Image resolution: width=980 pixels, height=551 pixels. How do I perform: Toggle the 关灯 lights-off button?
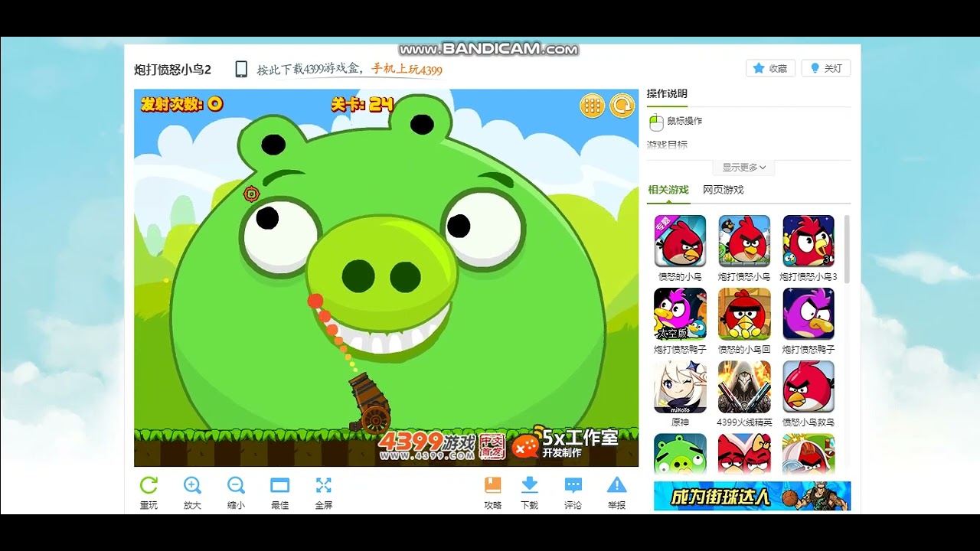(x=826, y=68)
